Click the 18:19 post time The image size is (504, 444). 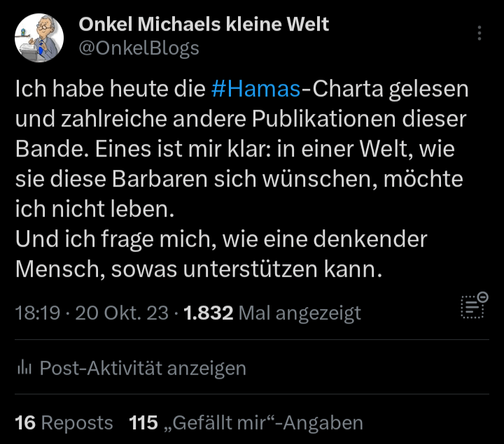(x=37, y=313)
